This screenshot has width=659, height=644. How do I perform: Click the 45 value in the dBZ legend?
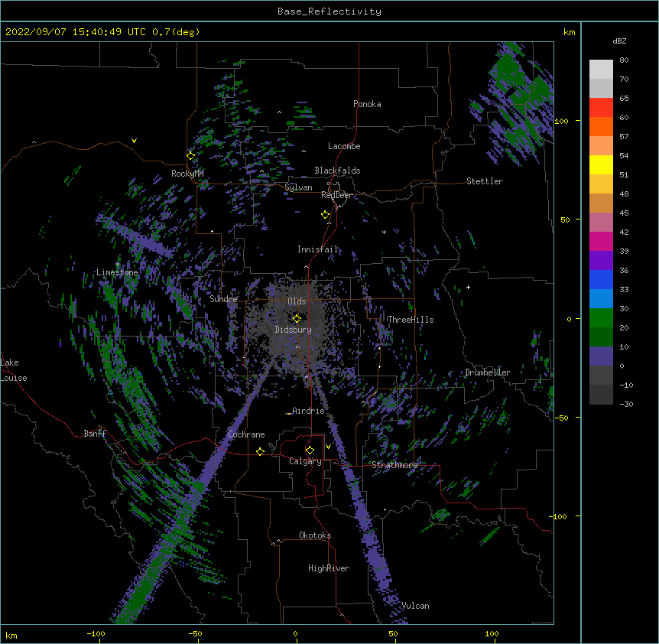click(x=624, y=213)
